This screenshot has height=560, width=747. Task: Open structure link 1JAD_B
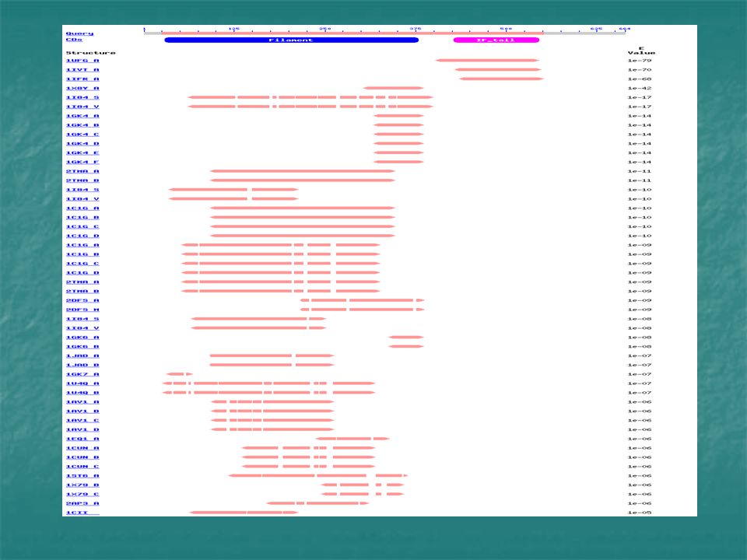(x=82, y=366)
